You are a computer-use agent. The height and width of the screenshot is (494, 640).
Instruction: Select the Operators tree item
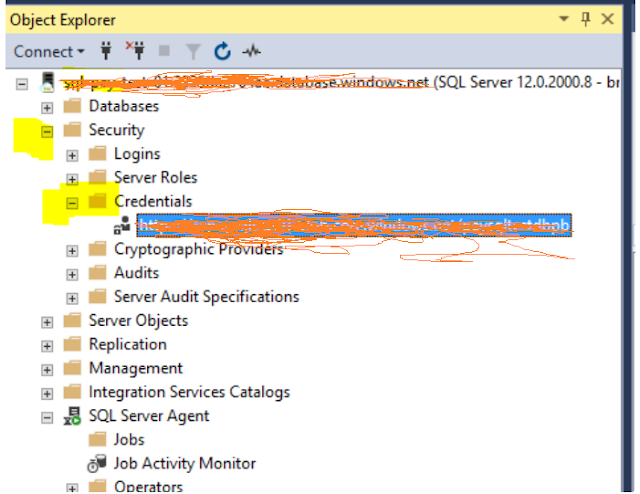(x=148, y=486)
